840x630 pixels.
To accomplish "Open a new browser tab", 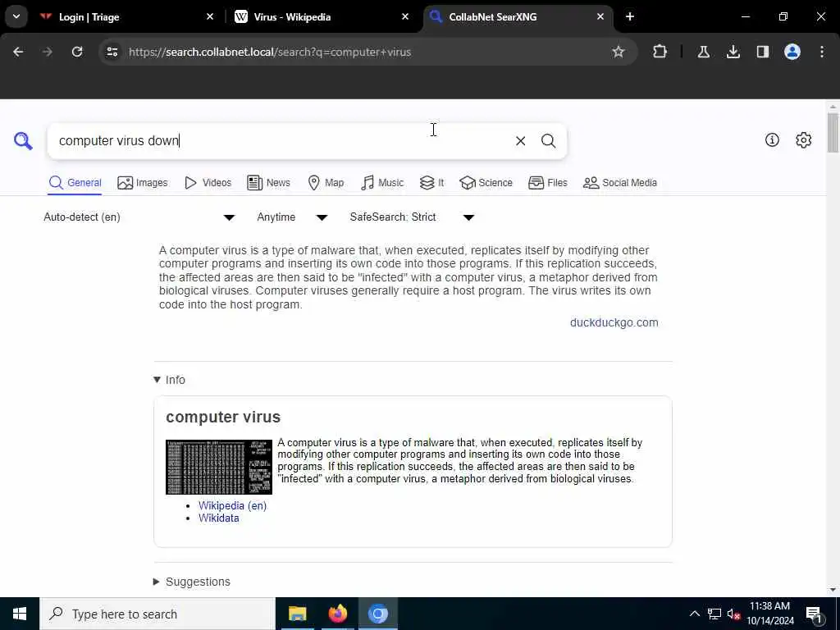I will [x=630, y=16].
